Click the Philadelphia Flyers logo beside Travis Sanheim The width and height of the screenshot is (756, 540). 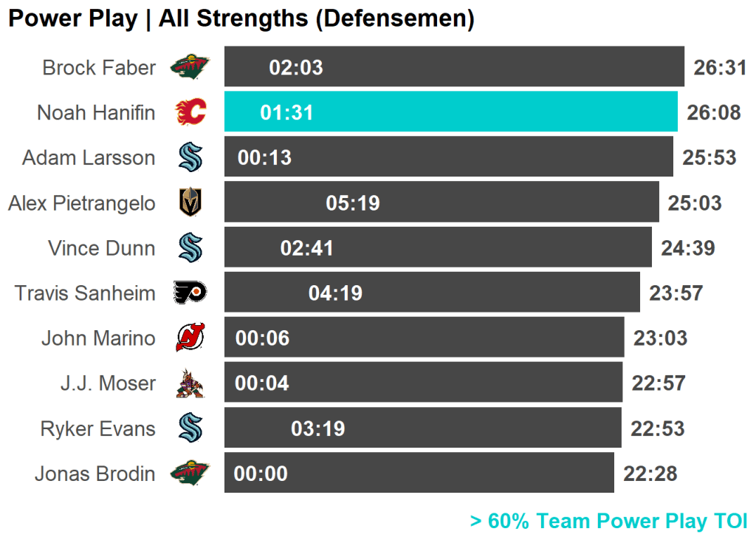(x=190, y=293)
